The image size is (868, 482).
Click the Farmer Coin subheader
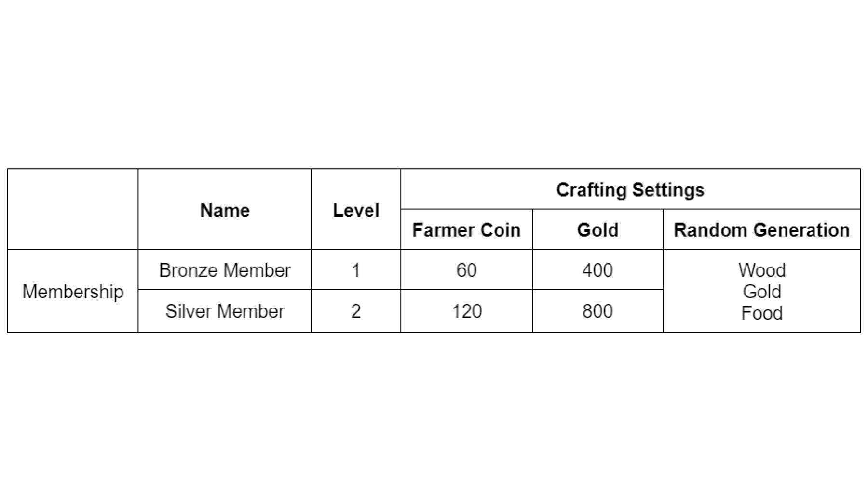(x=466, y=230)
